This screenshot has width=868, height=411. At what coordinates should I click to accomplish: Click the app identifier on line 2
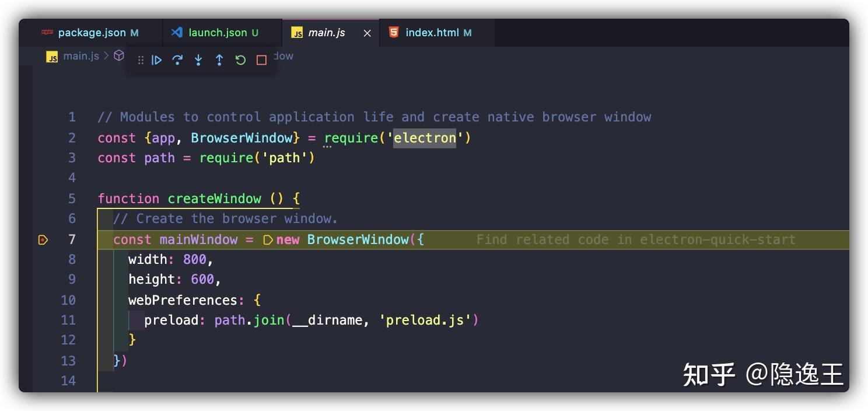[x=164, y=138]
